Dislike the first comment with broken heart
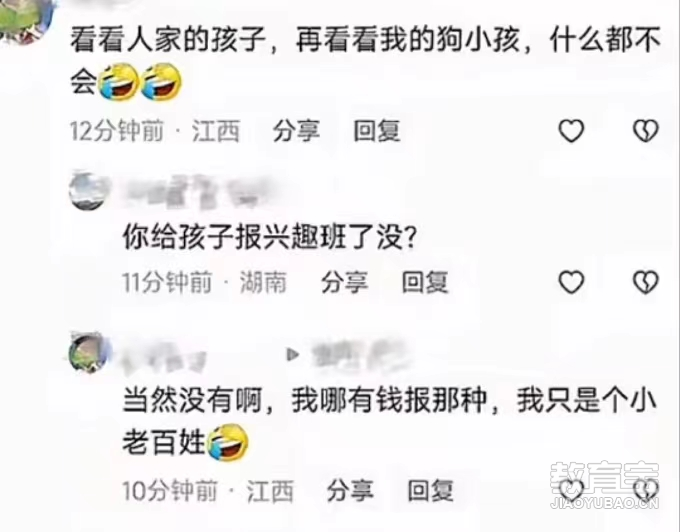 coord(646,131)
